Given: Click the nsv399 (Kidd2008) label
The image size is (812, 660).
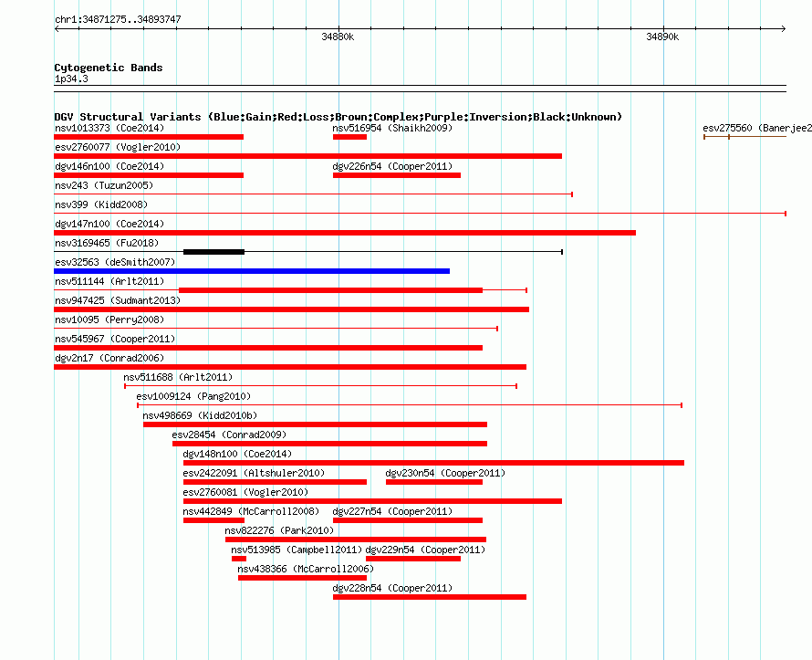Looking at the screenshot, I should tap(101, 204).
